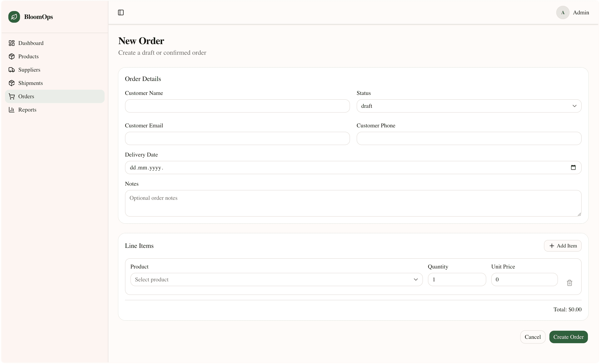600x364 pixels.
Task: Open the Admin profile avatar
Action: click(563, 12)
